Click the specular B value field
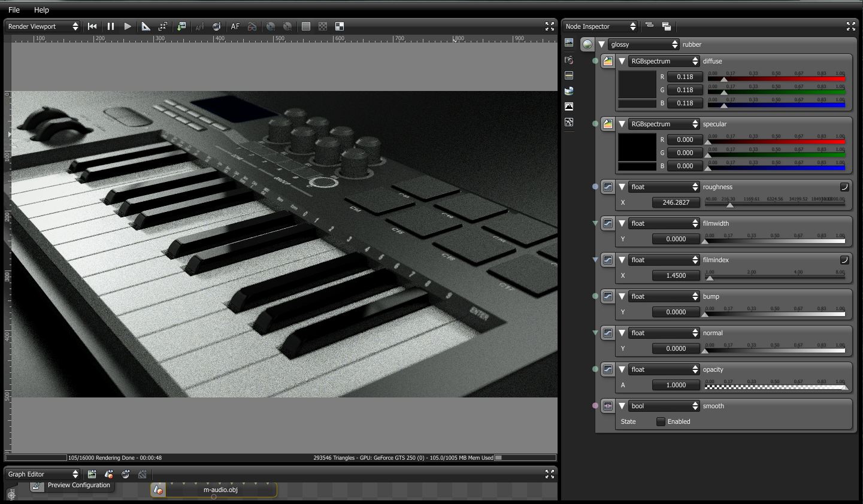This screenshot has width=863, height=504. click(x=685, y=166)
